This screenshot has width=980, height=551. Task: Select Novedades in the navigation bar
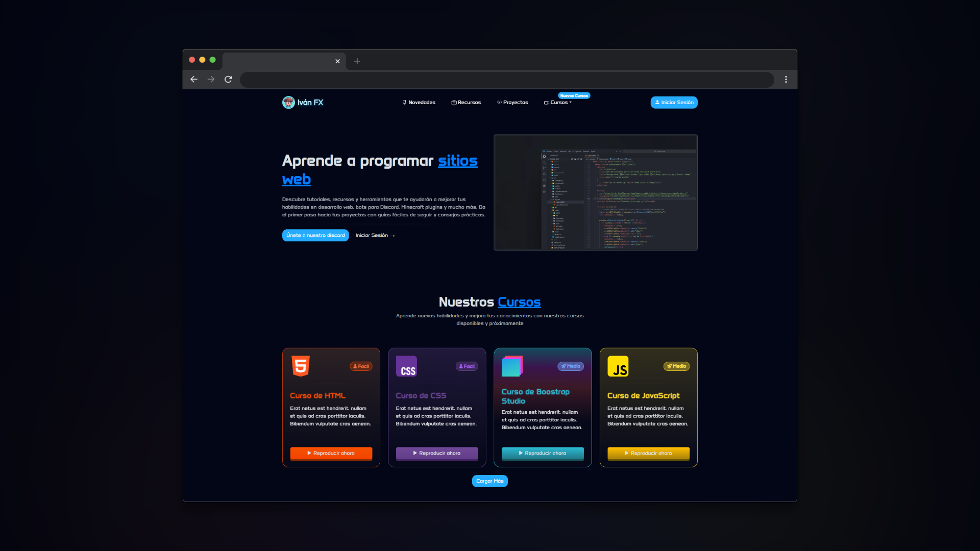point(421,102)
